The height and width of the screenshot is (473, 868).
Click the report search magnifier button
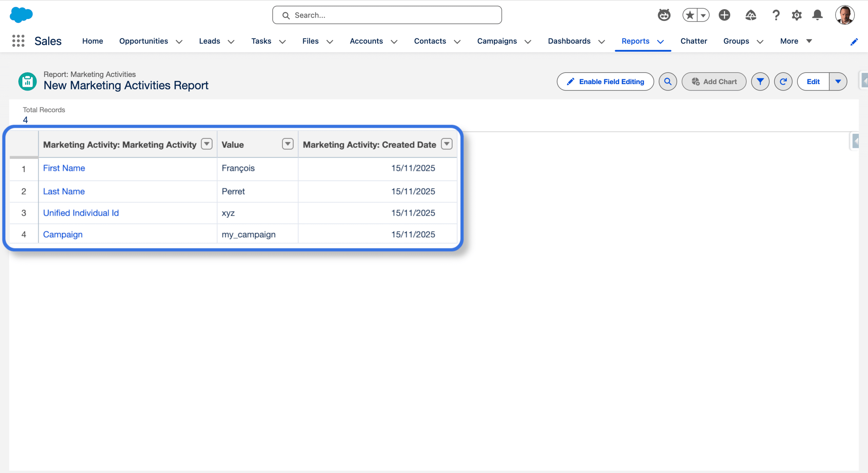668,82
